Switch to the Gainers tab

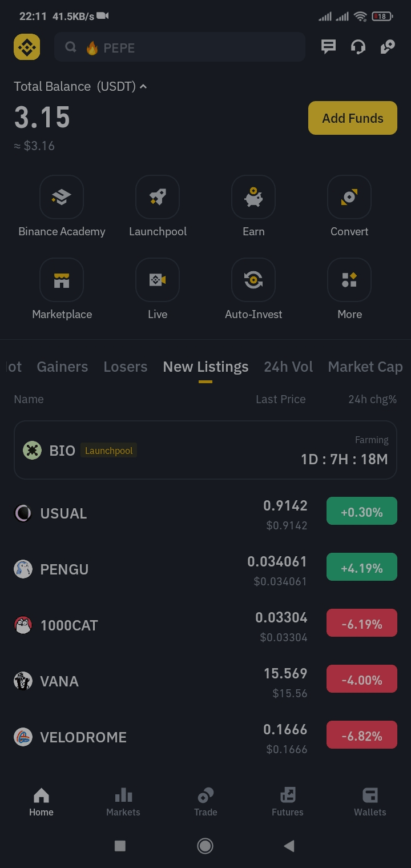[x=62, y=367]
